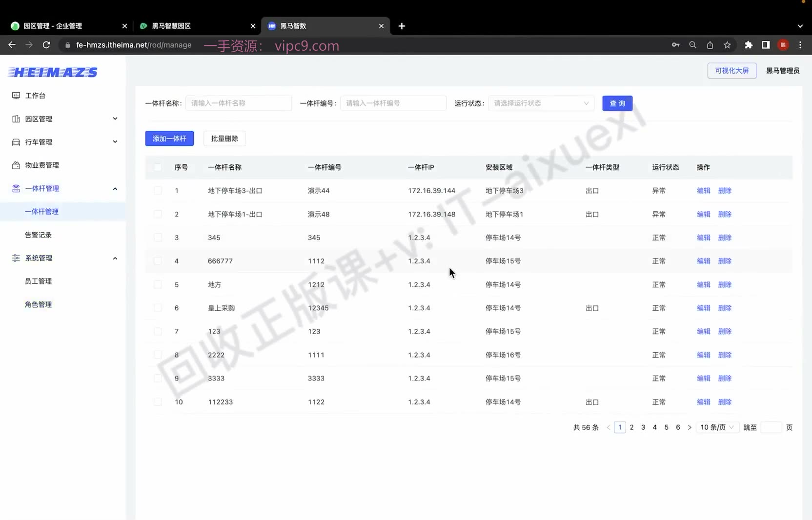The height and width of the screenshot is (520, 812).
Task: Expand the 园区管理 sidebar menu
Action: (62, 119)
